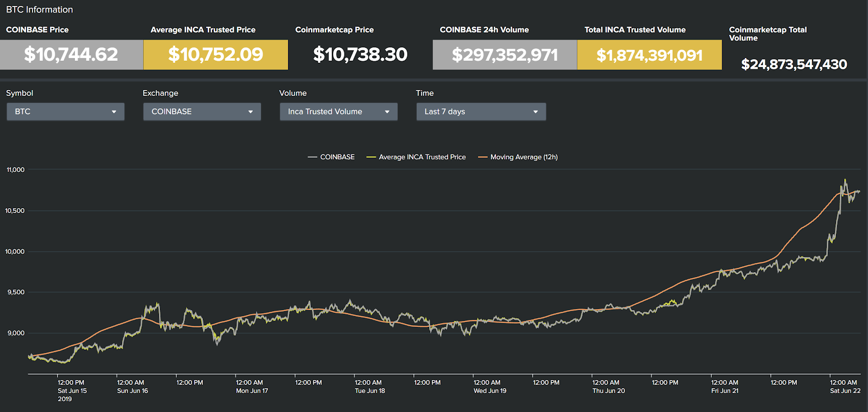Screen dimensions: 868x412
Task: Expand the Exchange COINBASE dropdown
Action: [x=202, y=112]
